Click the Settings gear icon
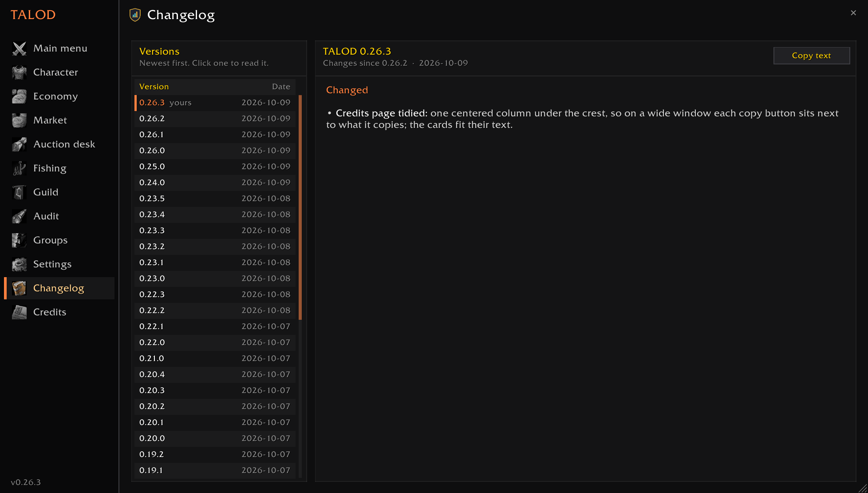868x493 pixels. 19,264
